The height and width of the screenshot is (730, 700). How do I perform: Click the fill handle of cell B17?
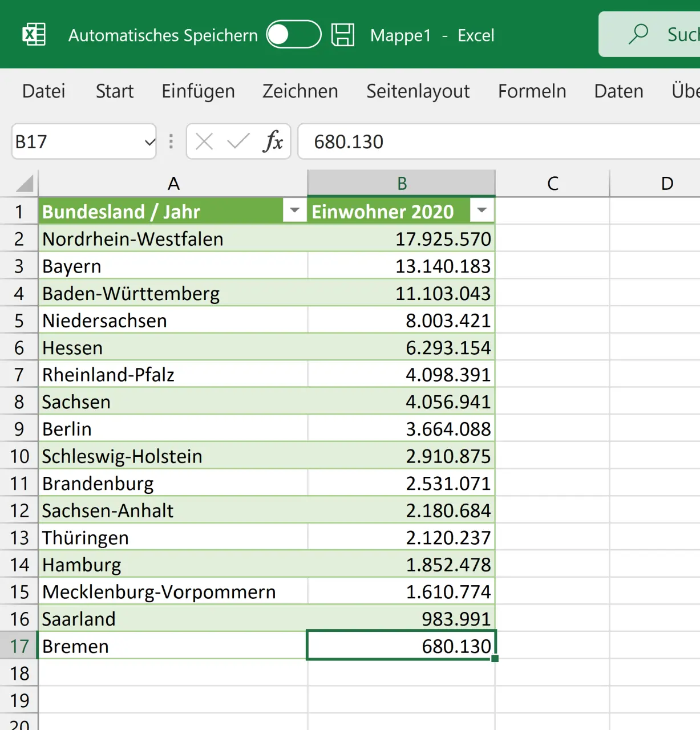tap(495, 659)
